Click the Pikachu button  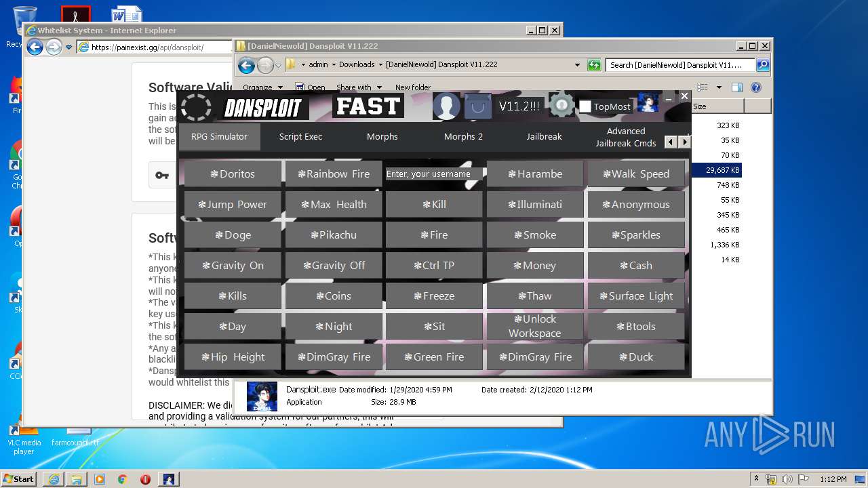(334, 235)
